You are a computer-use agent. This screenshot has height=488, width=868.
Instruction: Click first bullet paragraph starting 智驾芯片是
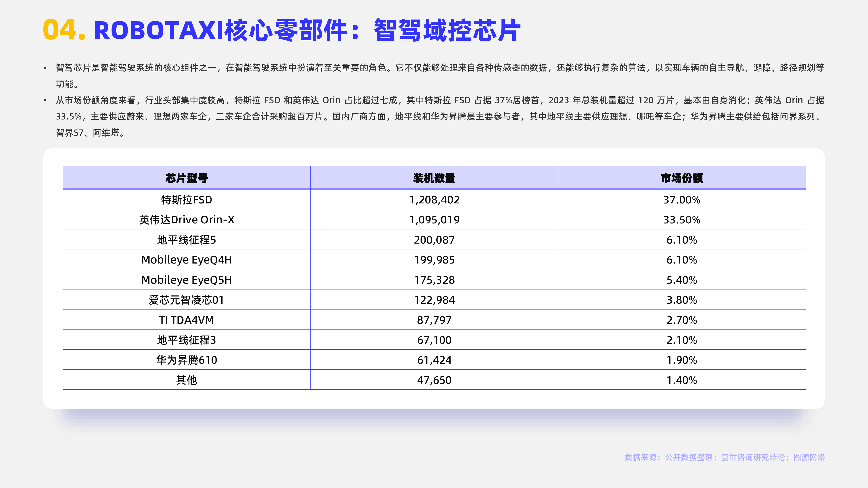tap(440, 76)
